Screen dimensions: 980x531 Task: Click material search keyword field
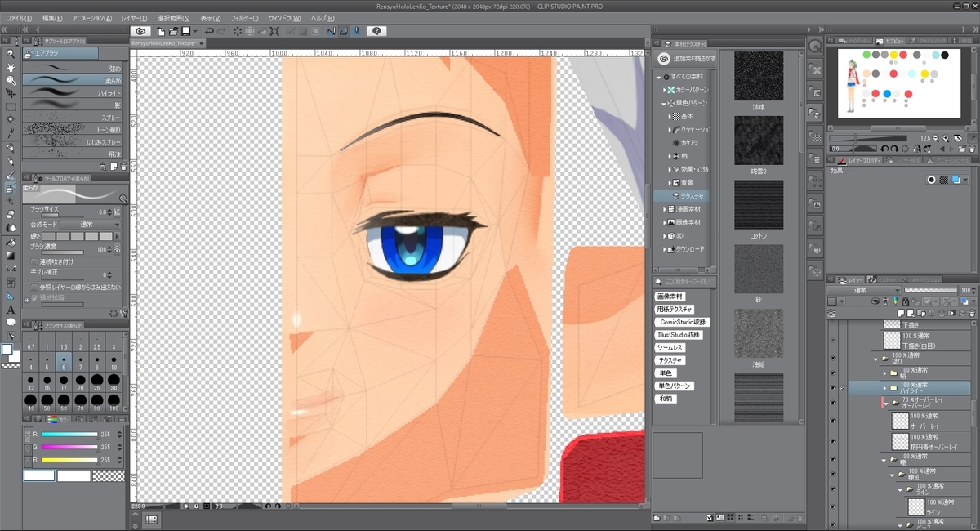[684, 281]
